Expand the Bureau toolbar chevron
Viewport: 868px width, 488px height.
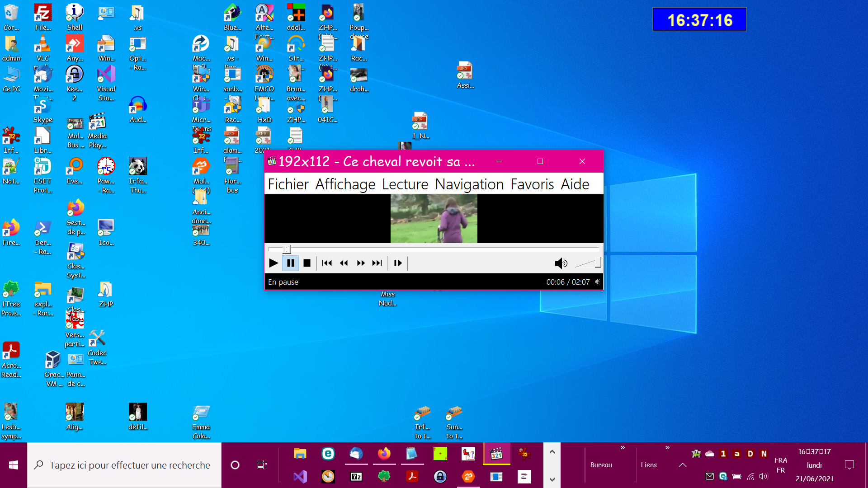(623, 447)
